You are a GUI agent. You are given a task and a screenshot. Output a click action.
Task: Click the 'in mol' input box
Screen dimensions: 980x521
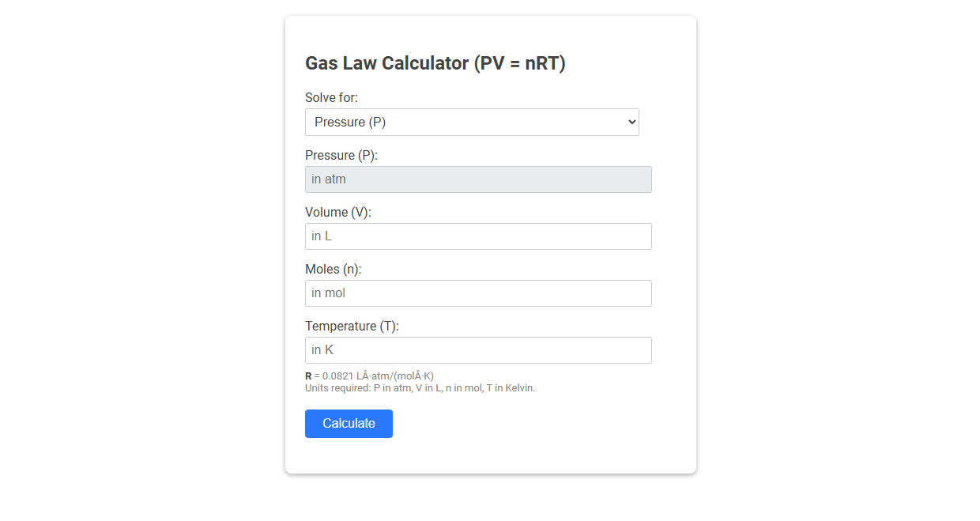(478, 293)
